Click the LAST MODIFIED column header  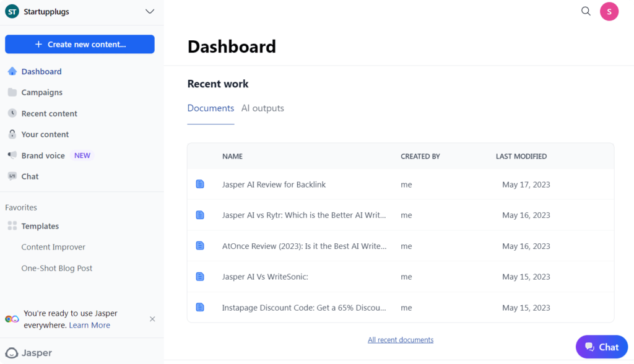pos(521,157)
